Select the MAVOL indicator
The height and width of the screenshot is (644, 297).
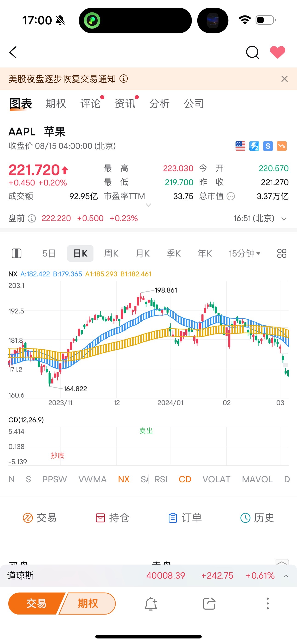click(x=257, y=479)
